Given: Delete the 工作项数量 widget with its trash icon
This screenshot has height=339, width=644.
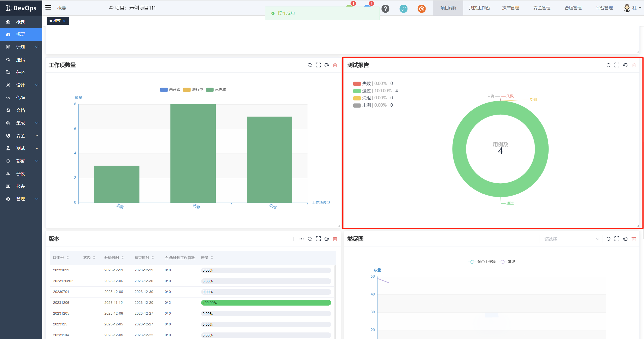Looking at the screenshot, I should pos(335,65).
